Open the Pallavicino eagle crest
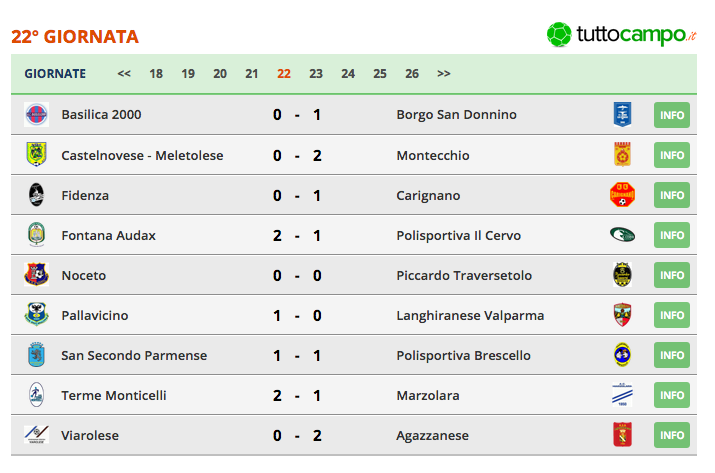 click(x=36, y=315)
